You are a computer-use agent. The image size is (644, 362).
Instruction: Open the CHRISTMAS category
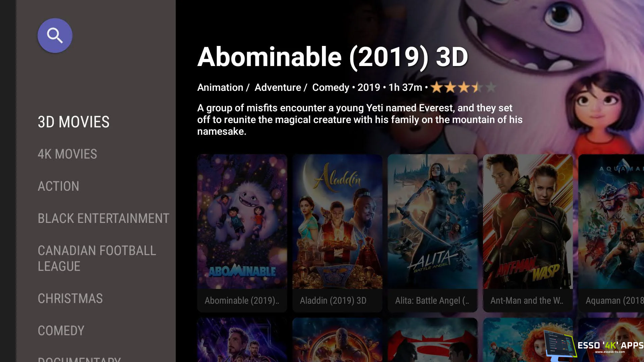[70, 298]
